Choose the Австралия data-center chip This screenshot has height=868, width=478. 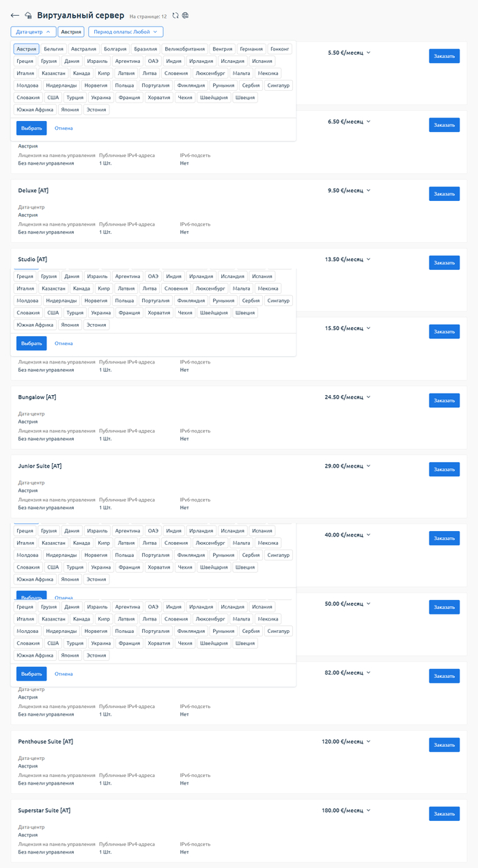tap(84, 49)
